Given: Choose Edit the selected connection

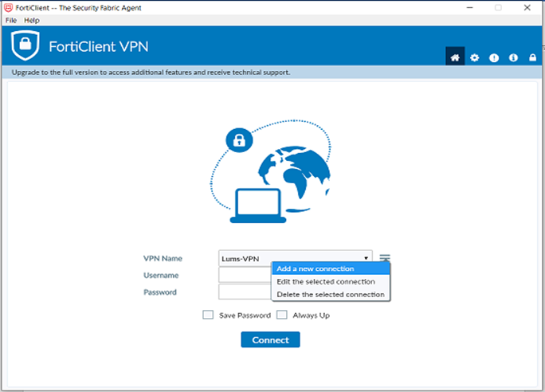Looking at the screenshot, I should click(331, 281).
